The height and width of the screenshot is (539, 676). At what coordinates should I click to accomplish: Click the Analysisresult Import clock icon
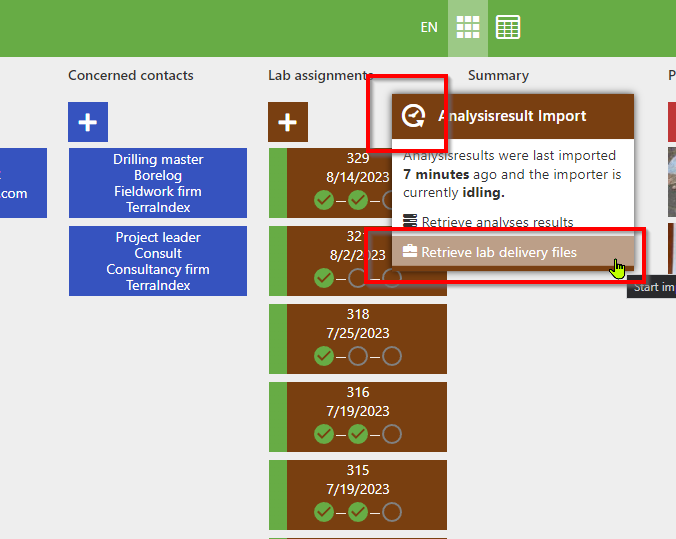click(x=413, y=116)
